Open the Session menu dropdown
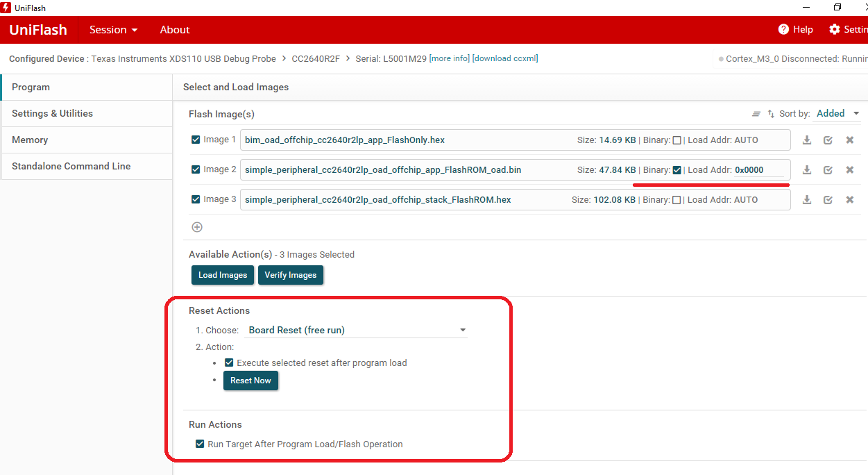The height and width of the screenshot is (475, 868). point(114,30)
